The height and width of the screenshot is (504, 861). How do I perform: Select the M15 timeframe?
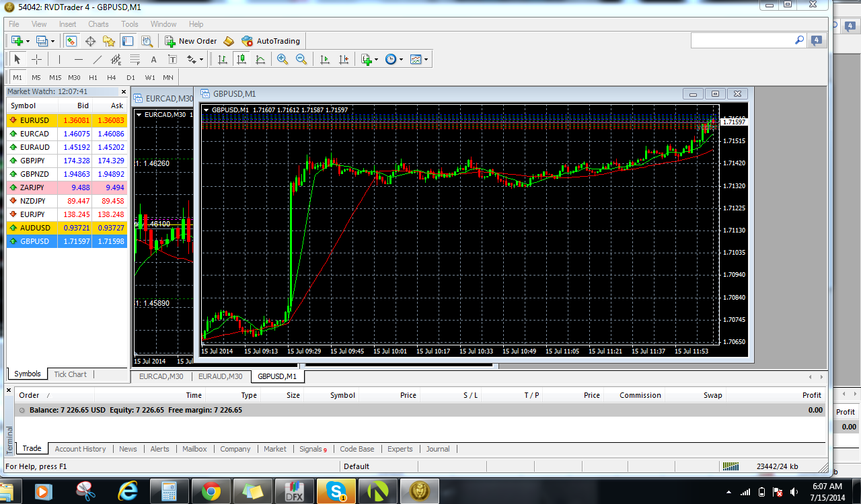click(x=55, y=77)
